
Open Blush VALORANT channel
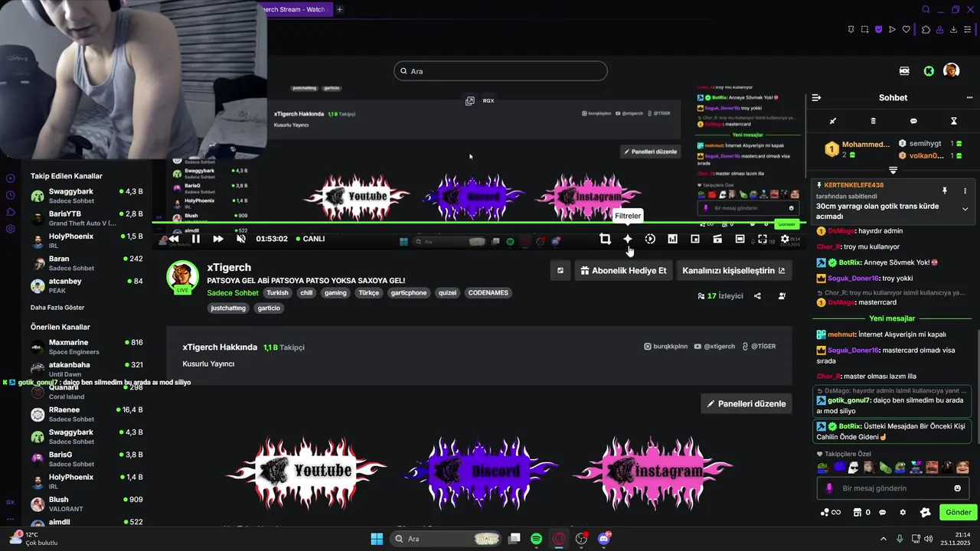click(x=87, y=504)
